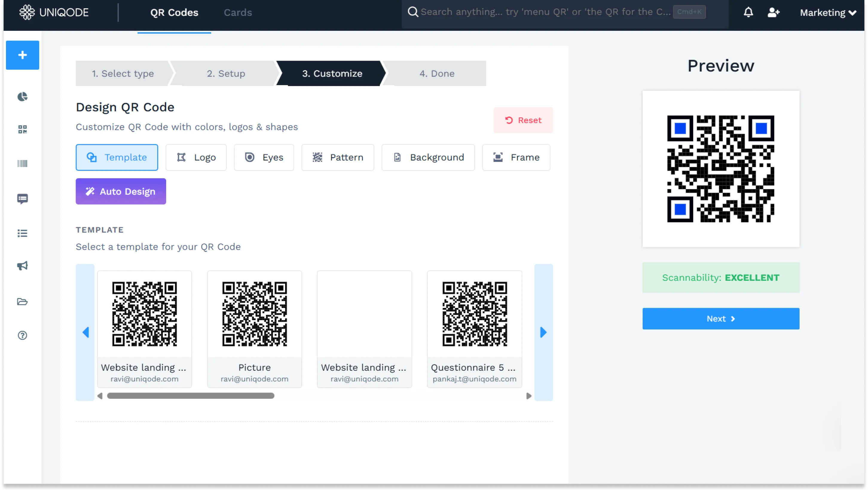Select the Eyes design option

pos(264,157)
